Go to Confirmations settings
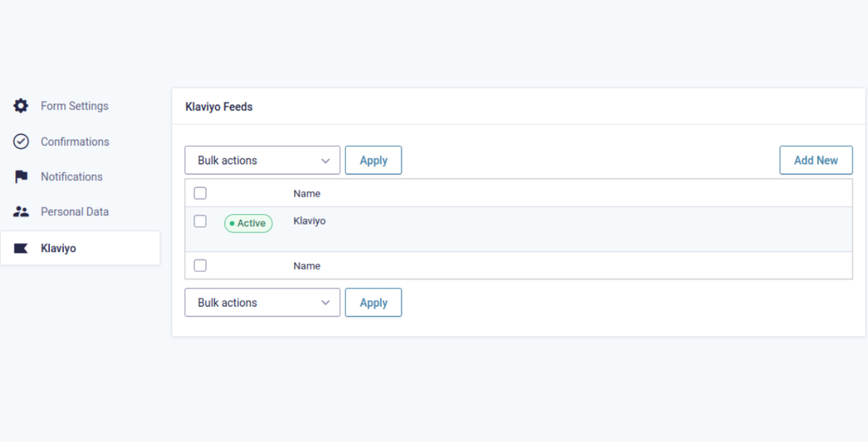 (x=75, y=142)
